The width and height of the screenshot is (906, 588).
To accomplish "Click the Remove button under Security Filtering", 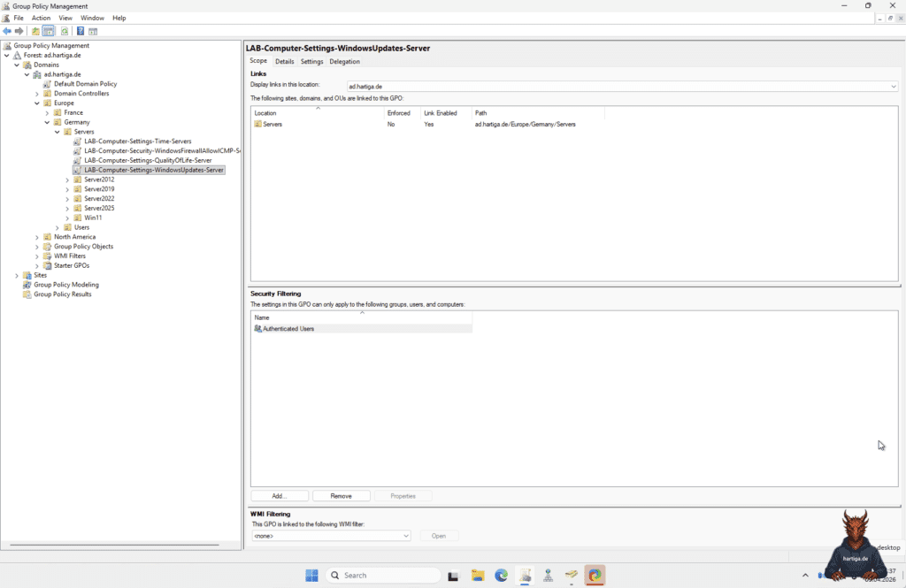I will tap(342, 495).
